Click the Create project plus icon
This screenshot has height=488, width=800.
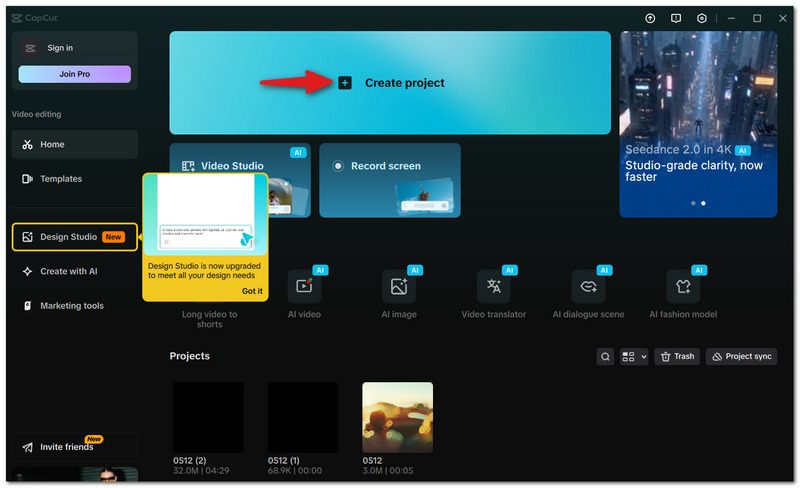[x=345, y=83]
